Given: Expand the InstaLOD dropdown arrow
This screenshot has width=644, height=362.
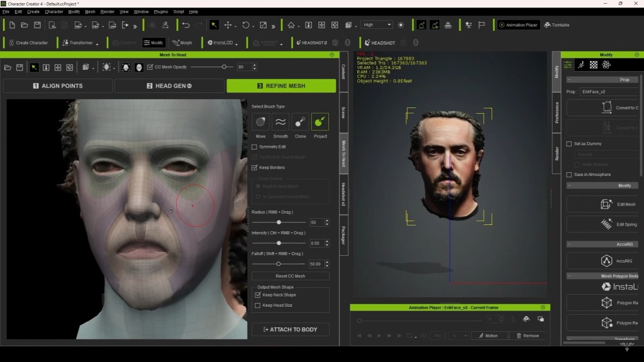Looking at the screenshot, I should pos(236,44).
